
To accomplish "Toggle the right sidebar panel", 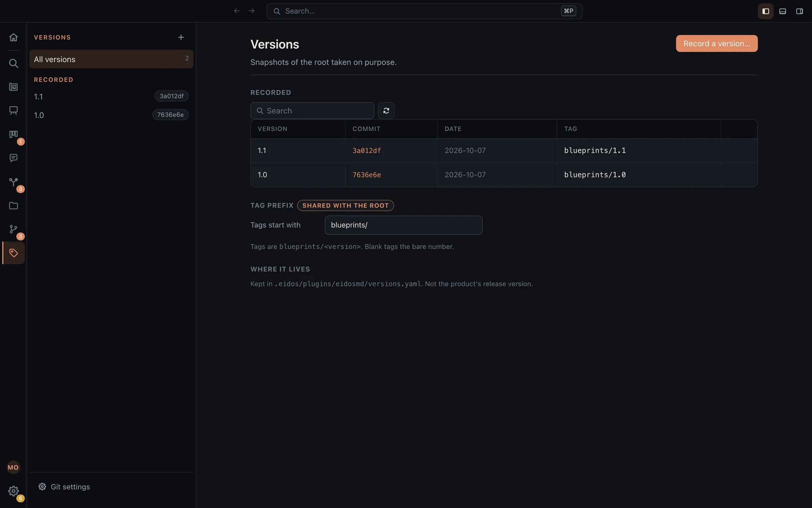I will [799, 11].
